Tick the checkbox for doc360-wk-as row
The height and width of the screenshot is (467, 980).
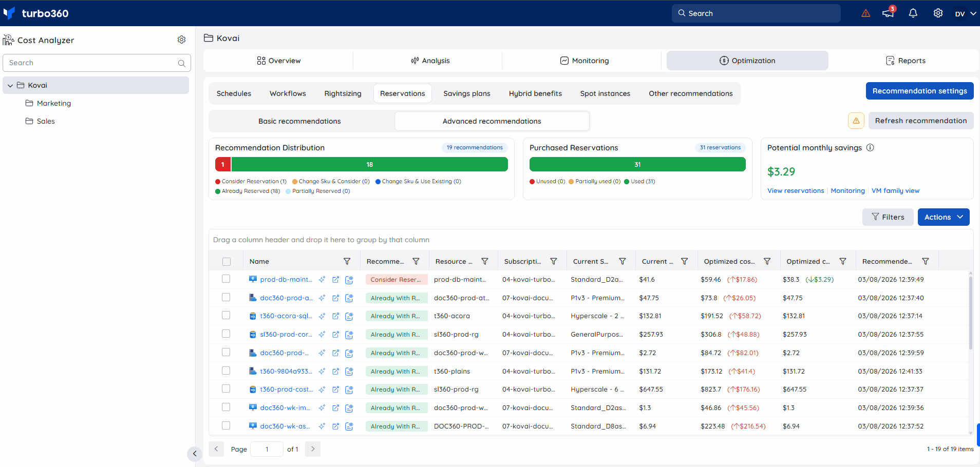[x=226, y=425]
